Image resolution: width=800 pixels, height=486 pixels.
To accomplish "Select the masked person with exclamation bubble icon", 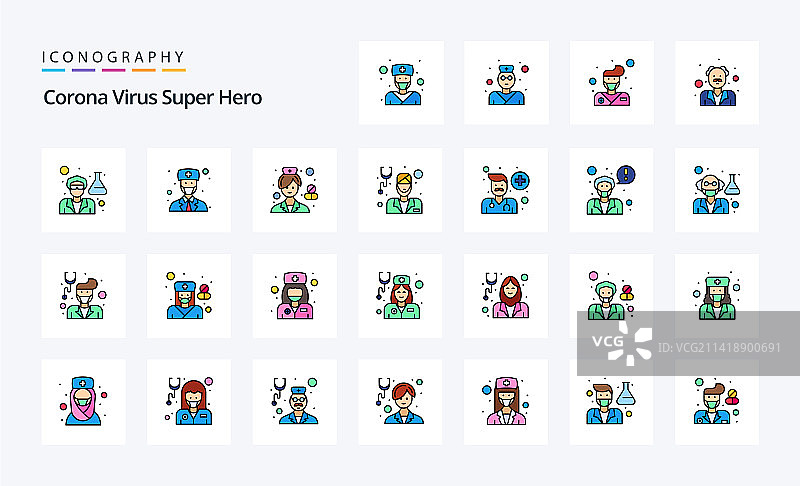I will point(611,190).
